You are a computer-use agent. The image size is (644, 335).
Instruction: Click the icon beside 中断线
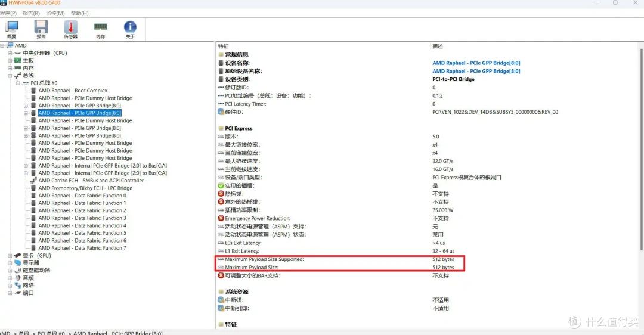pos(221,300)
